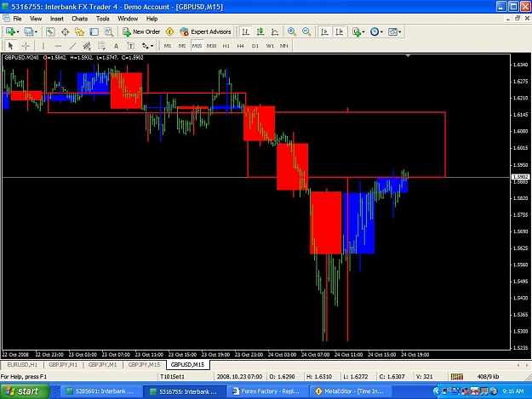Select the GBPUSD,M15 chart tab

point(187,365)
